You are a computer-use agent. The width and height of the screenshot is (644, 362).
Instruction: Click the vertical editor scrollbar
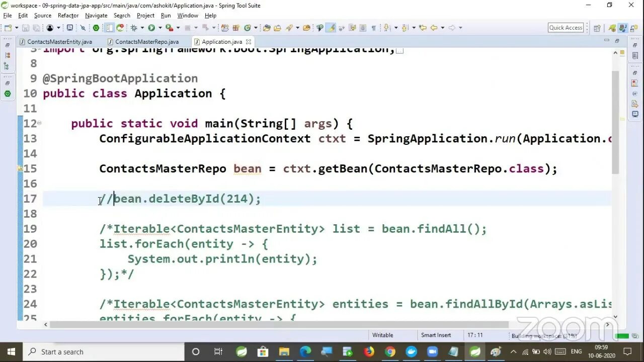coord(615,123)
